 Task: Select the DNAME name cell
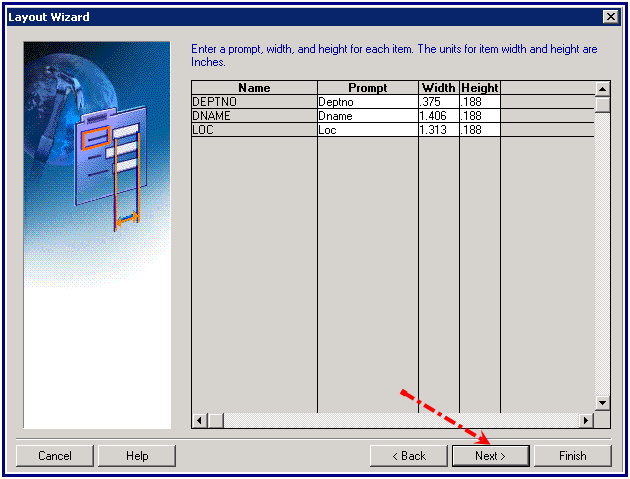pyautogui.click(x=255, y=116)
